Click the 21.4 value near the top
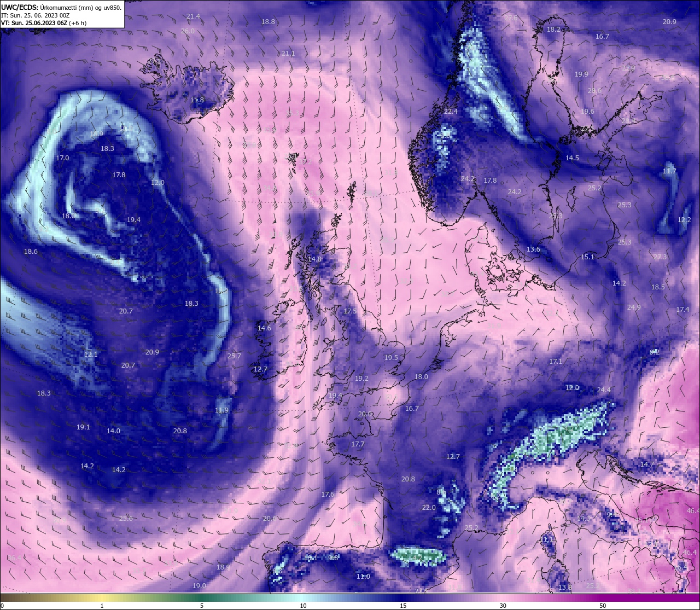Image resolution: width=700 pixels, height=610 pixels. 193,16
